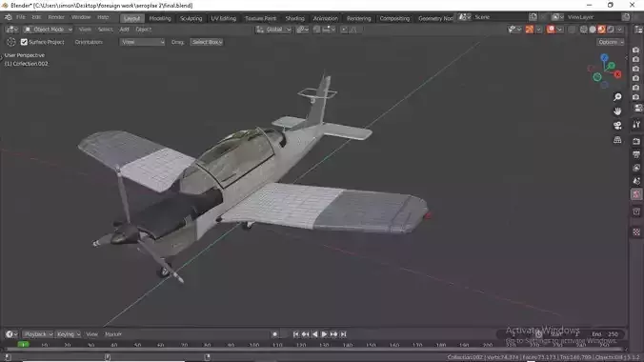Toggle viewport overlays display

[x=551, y=30]
